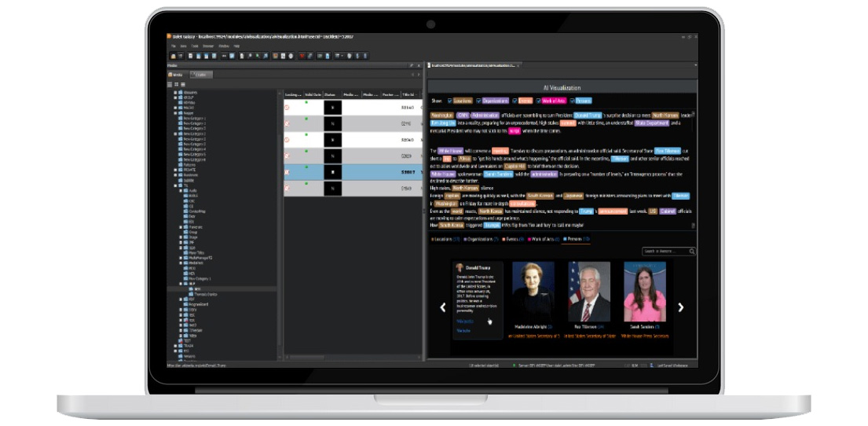This screenshot has height=426, width=868.
Task: Click the State Department tag in text
Action: (651, 123)
